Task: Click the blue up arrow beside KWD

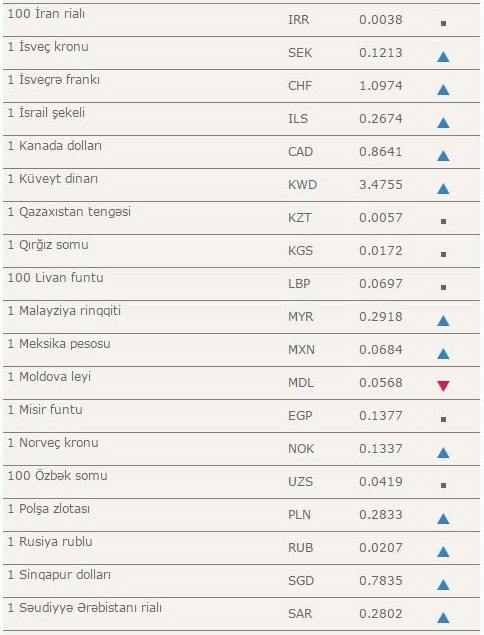Action: [x=443, y=188]
